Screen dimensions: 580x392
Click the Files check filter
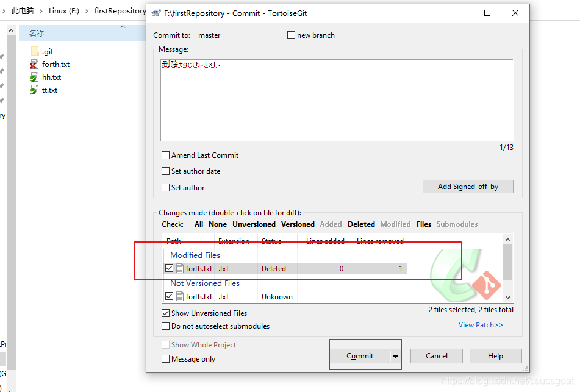(423, 224)
